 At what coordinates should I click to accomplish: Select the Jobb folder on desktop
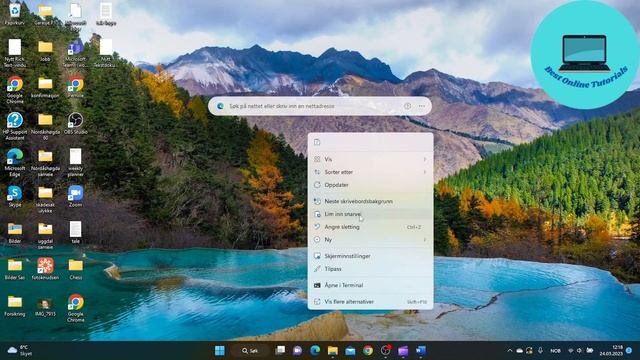pyautogui.click(x=45, y=50)
